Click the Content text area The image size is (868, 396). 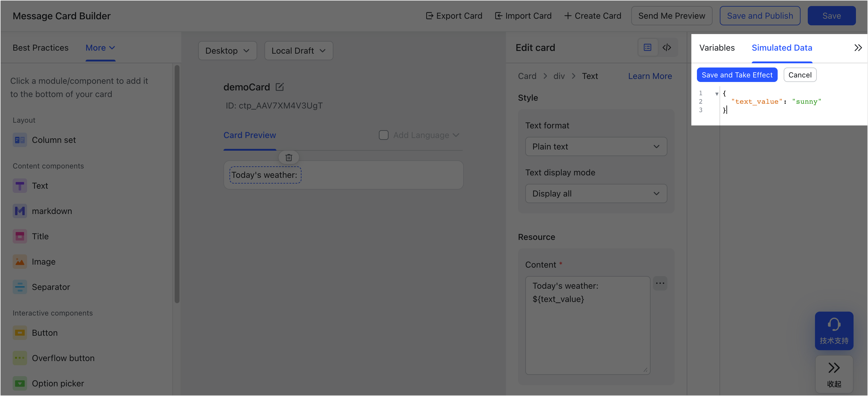point(587,325)
